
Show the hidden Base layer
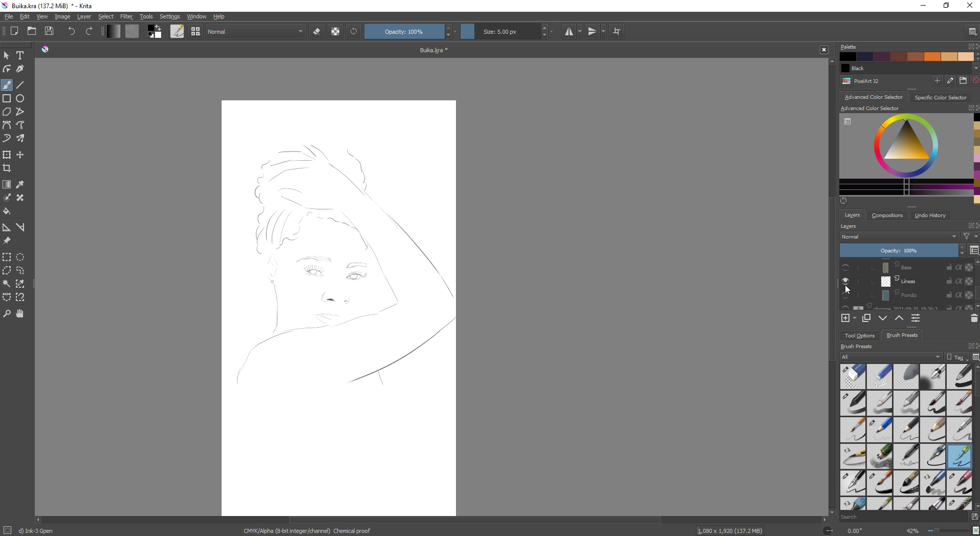tap(845, 268)
